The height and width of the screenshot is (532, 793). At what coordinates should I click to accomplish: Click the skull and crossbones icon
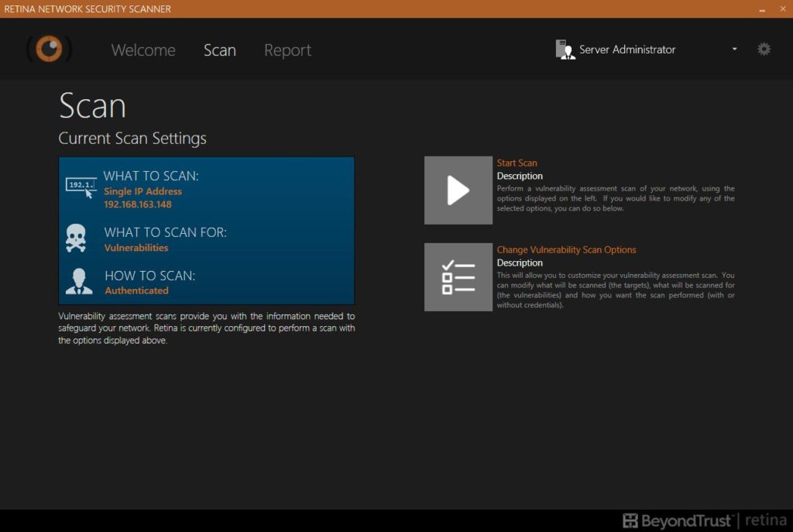click(x=76, y=239)
